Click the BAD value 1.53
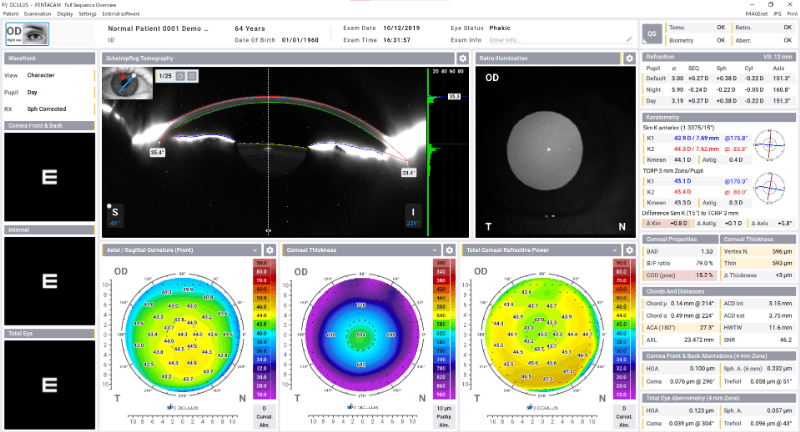Viewport: 800px width, 432px height. point(707,251)
